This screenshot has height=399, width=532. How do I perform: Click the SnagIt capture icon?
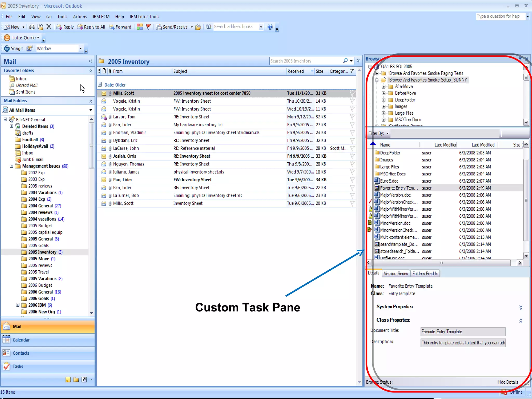coord(7,48)
